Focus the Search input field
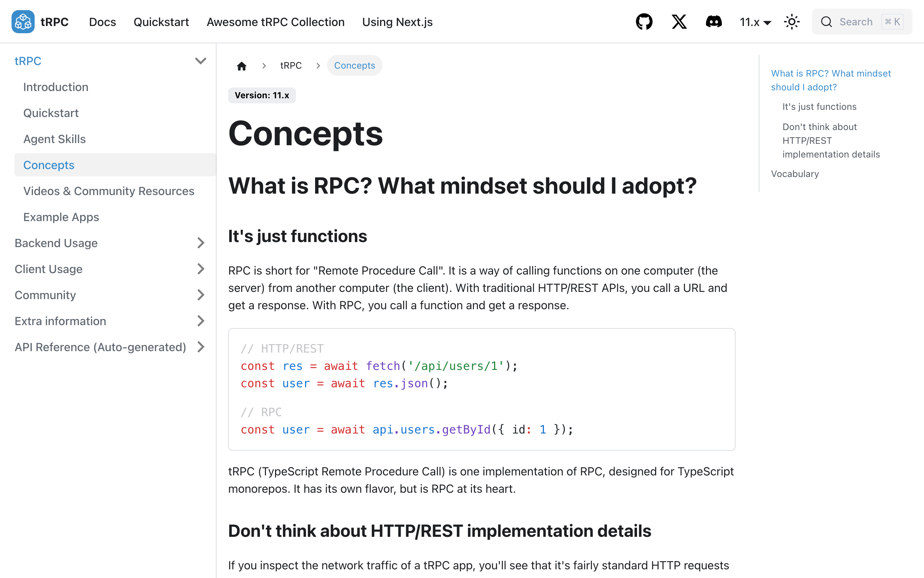924x578 pixels. point(862,22)
